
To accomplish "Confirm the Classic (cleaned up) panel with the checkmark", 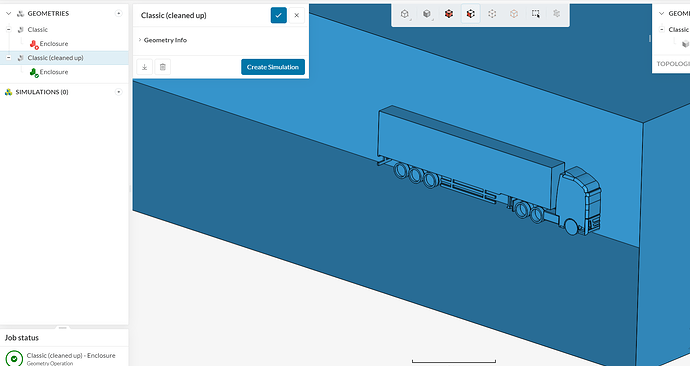I will coord(279,15).
